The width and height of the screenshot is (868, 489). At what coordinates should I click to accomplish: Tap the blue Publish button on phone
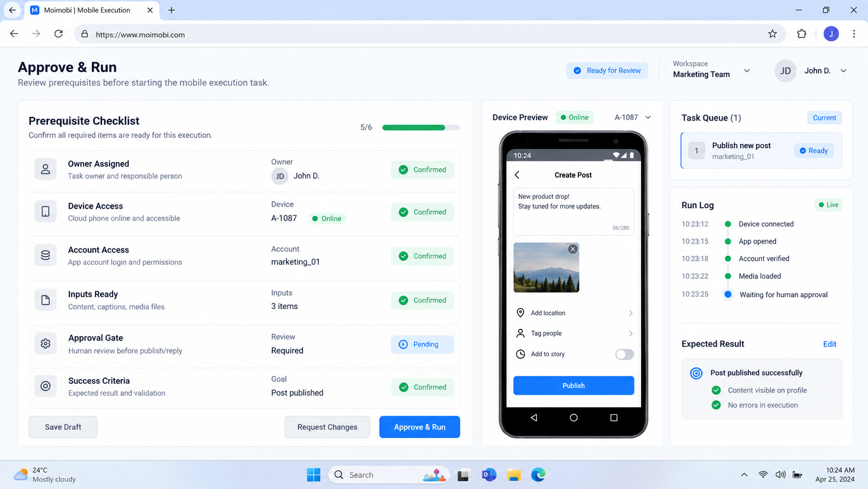573,386
